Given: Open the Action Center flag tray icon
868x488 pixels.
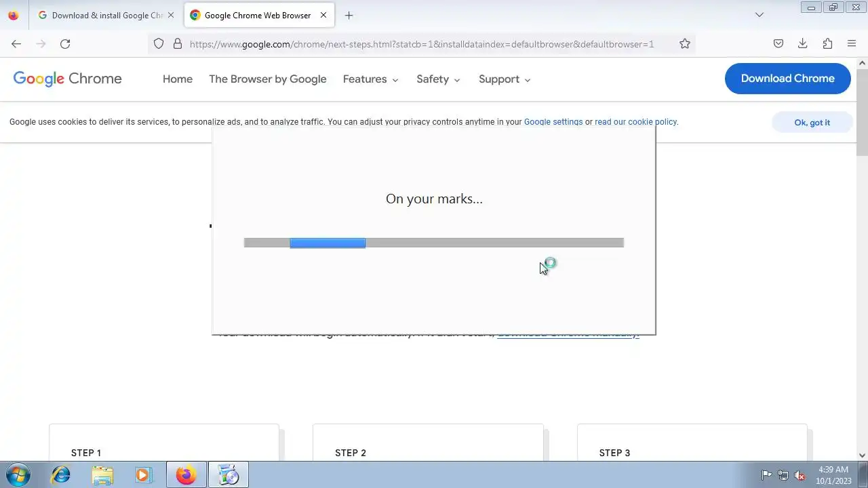Looking at the screenshot, I should tap(766, 475).
